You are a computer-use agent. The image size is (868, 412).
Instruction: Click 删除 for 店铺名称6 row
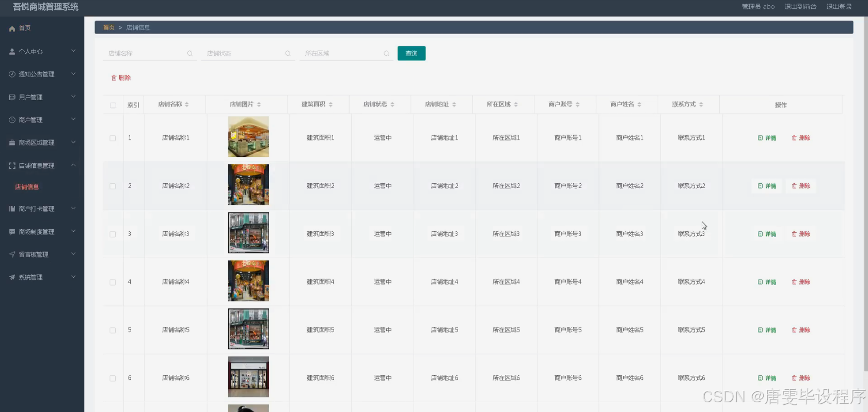coord(801,378)
